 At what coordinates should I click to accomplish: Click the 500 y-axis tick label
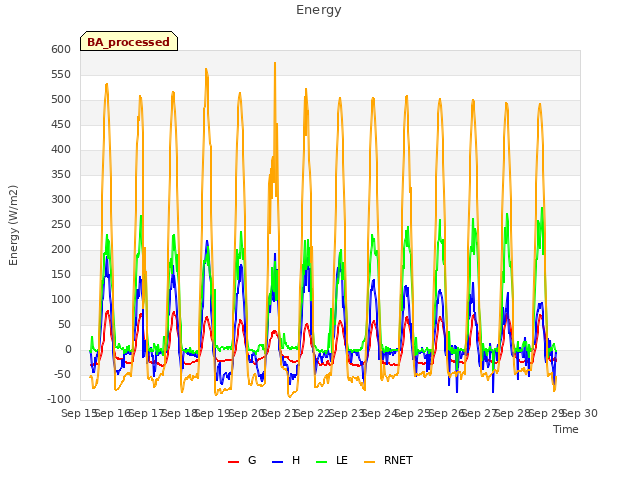[x=61, y=100]
